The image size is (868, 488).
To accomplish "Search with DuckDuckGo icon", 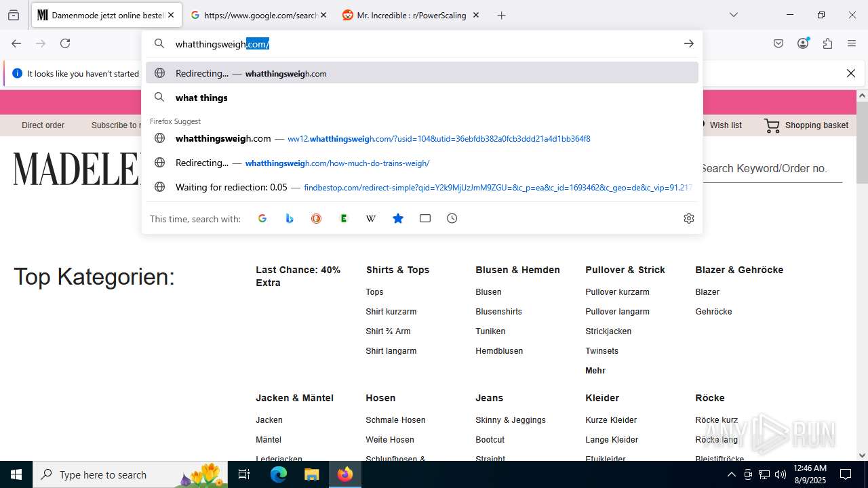I will click(x=317, y=218).
